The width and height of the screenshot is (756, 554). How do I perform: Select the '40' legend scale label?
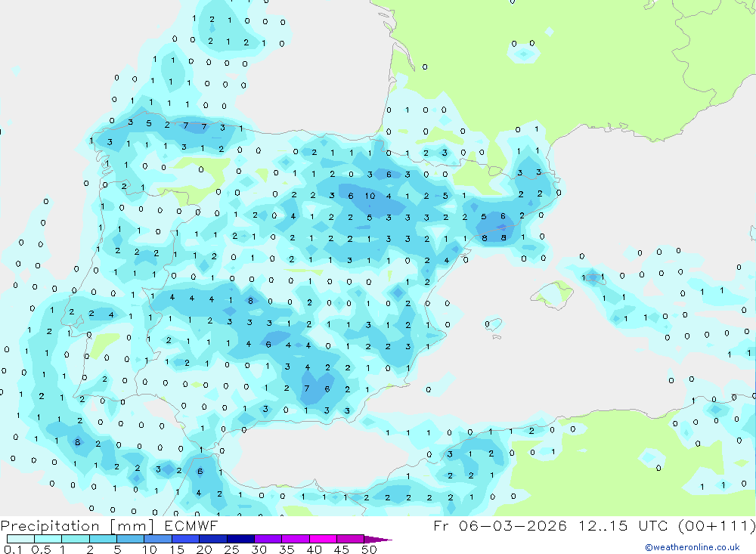(x=314, y=549)
